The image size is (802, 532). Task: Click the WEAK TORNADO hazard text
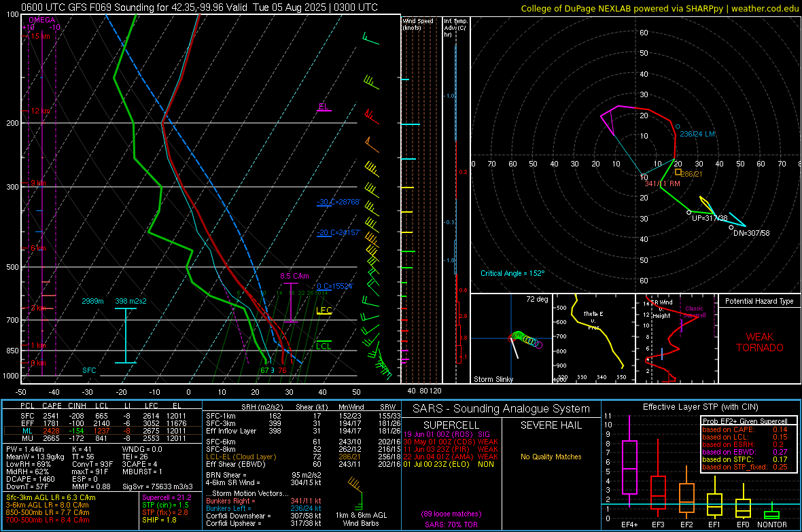click(760, 342)
